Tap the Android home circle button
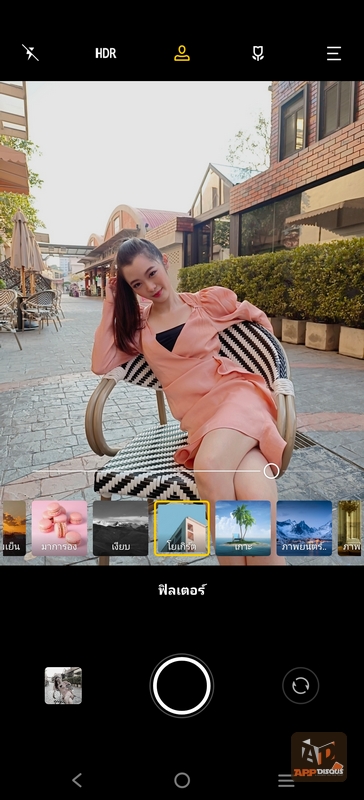The image size is (364, 800). tap(182, 780)
